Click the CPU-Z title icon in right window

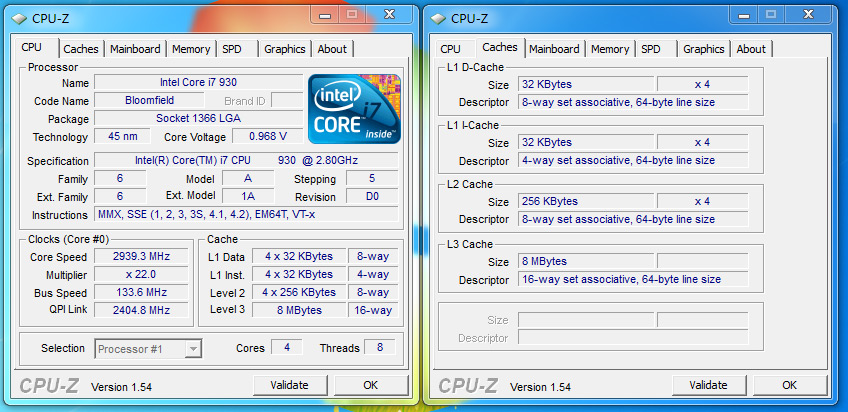(439, 18)
